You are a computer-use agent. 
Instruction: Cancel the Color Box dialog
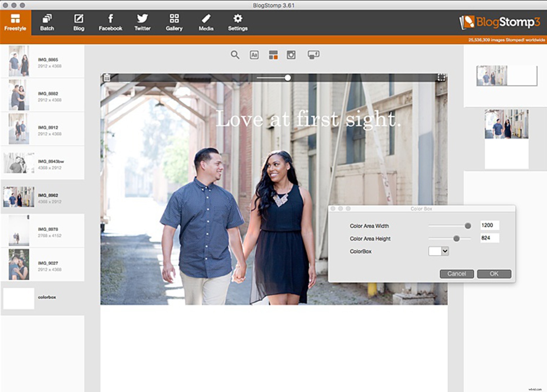457,274
